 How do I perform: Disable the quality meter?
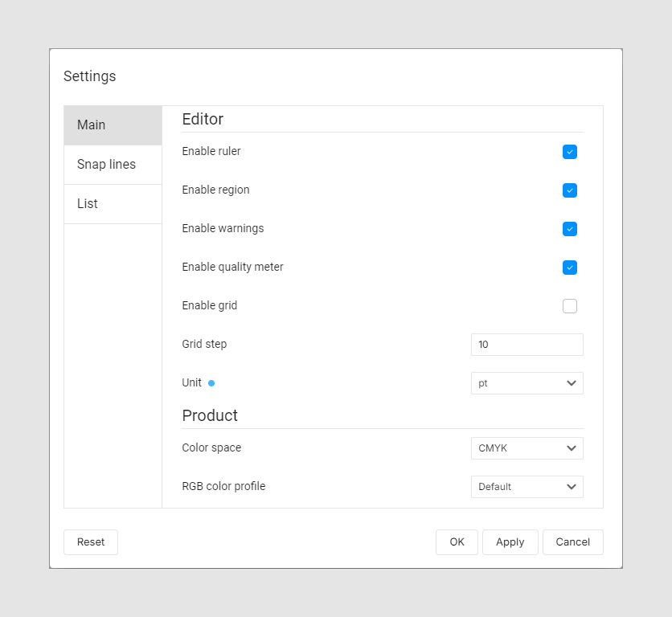click(570, 268)
